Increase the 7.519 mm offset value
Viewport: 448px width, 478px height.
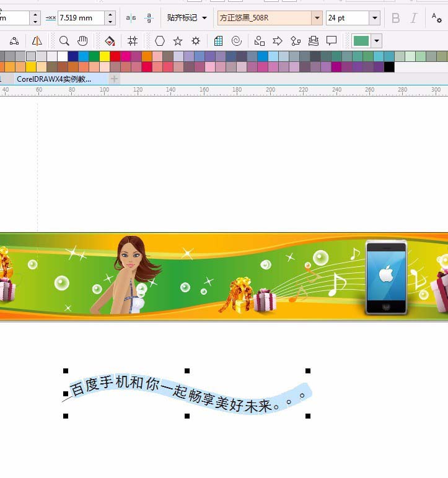point(110,14)
